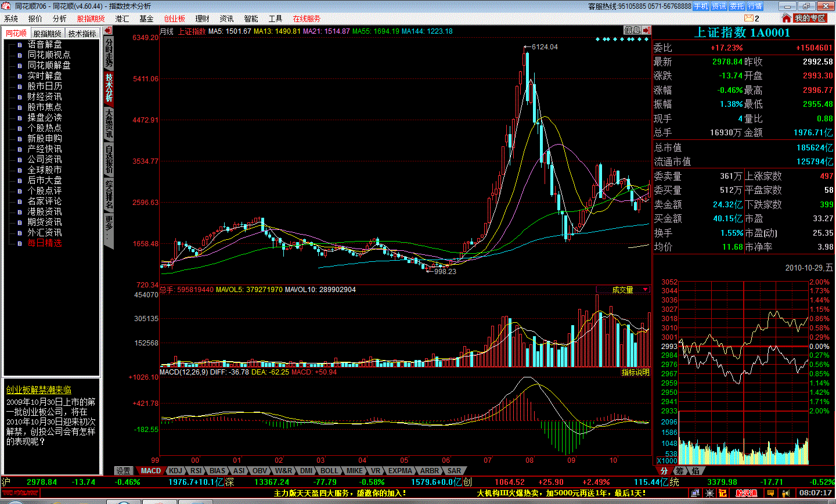836x504 pixels.
Task: Click the 设置 settings button below the chart
Action: 123,471
